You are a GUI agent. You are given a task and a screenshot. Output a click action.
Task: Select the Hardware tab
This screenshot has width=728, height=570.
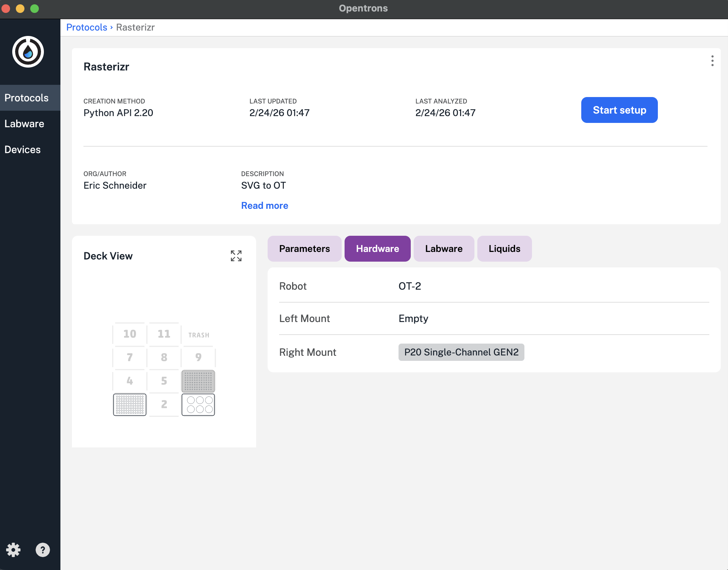point(377,249)
